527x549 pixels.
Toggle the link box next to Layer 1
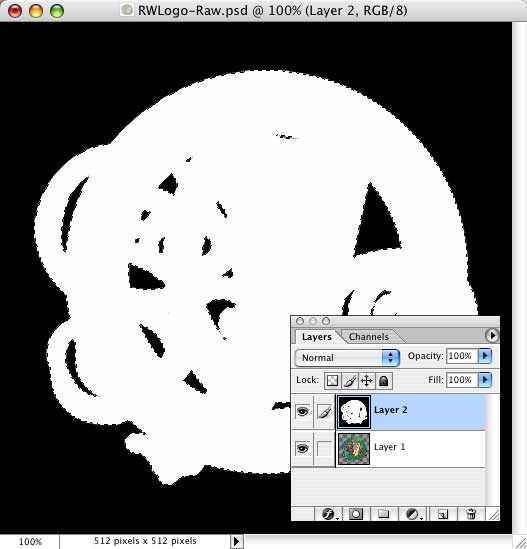(325, 449)
